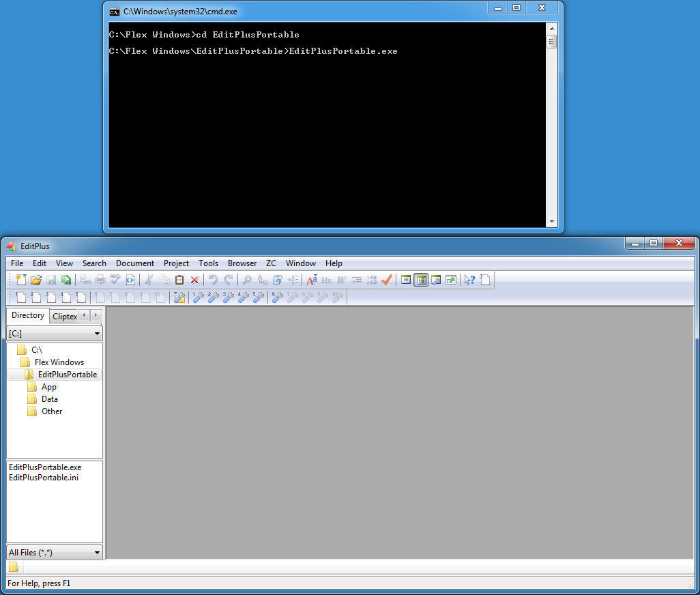Toggle the directory window panel button
The image size is (700, 595).
(x=421, y=280)
